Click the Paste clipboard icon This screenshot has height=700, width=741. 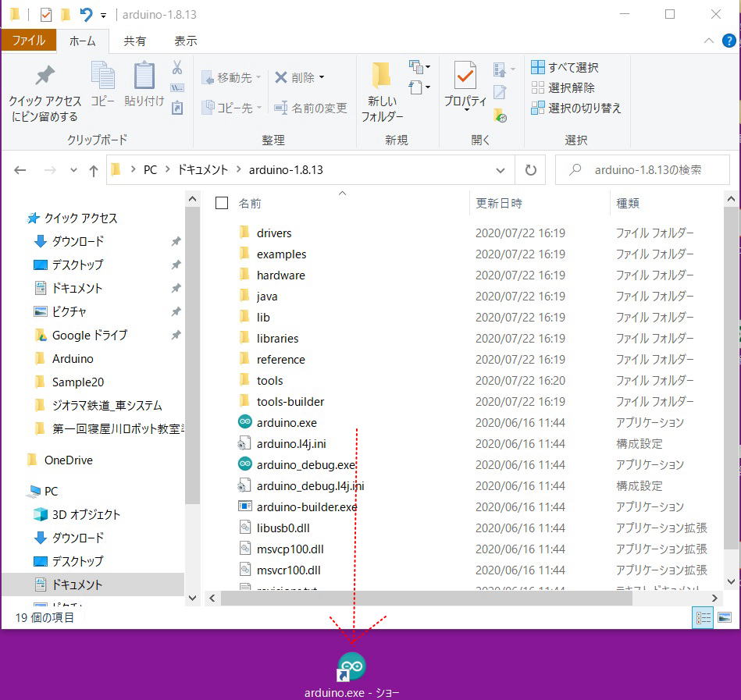tap(144, 75)
